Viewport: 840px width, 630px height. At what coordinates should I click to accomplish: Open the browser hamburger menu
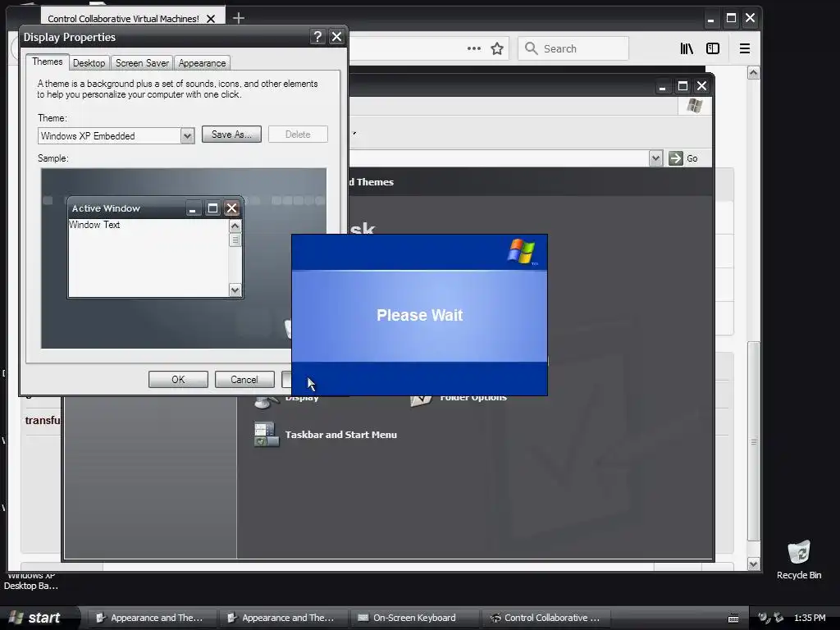(x=745, y=48)
